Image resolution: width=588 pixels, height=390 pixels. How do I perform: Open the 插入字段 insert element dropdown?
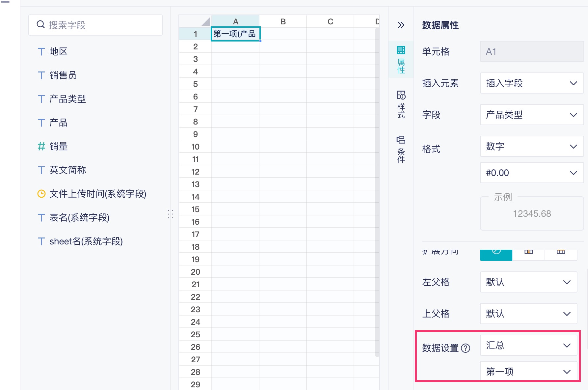(531, 83)
